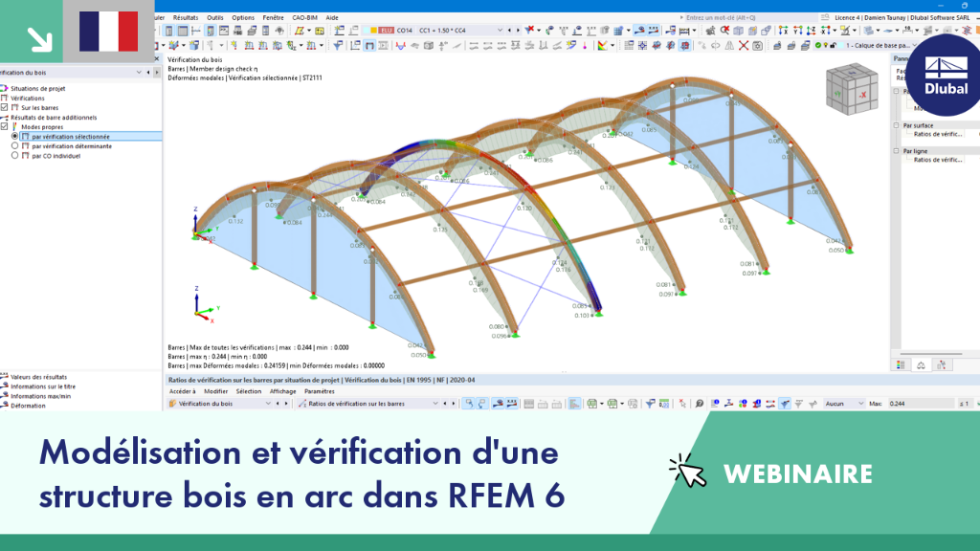Viewport: 980px width, 551px height.
Task: Click the result diagram deformation icon
Action: click(x=400, y=45)
